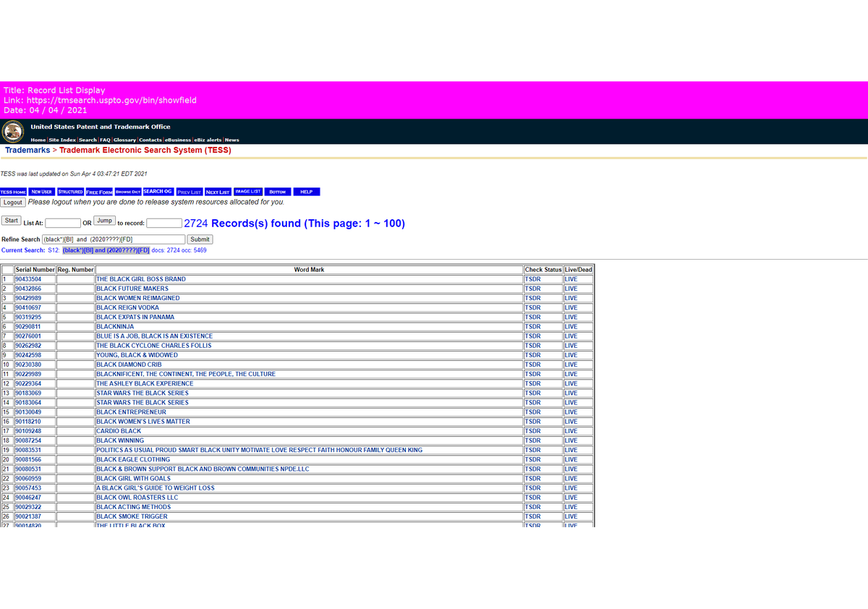Jump to Bottom button

click(277, 192)
